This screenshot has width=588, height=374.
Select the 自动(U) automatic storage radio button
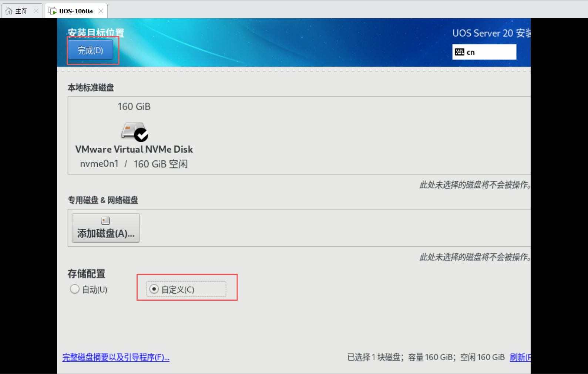pyautogui.click(x=75, y=289)
